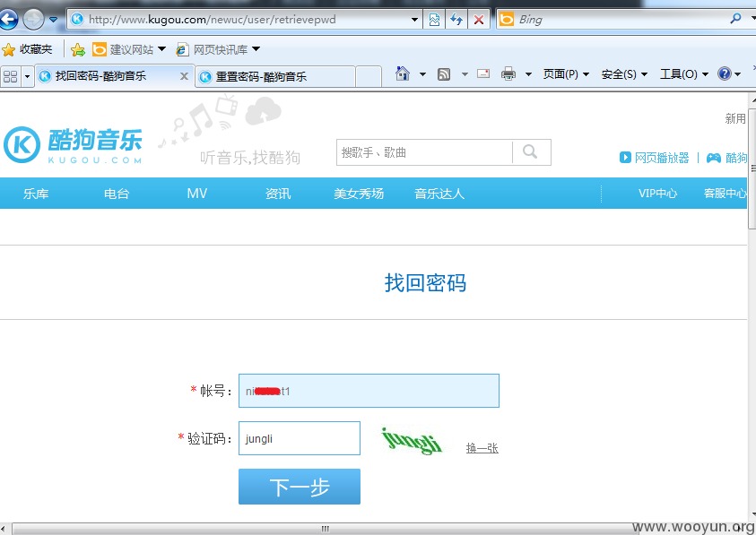Image resolution: width=756 pixels, height=535 pixels.
Task: Expand the address bar history dropdown
Action: [414, 20]
